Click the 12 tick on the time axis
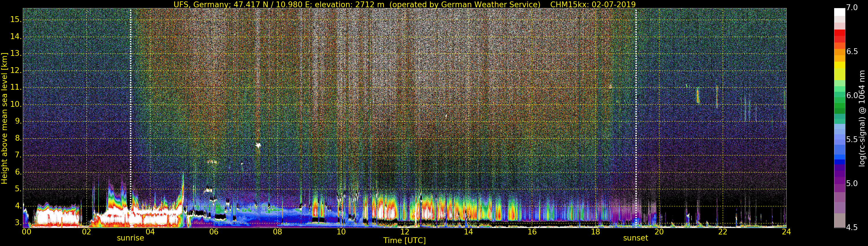Image resolution: width=868 pixels, height=246 pixels. click(x=405, y=232)
